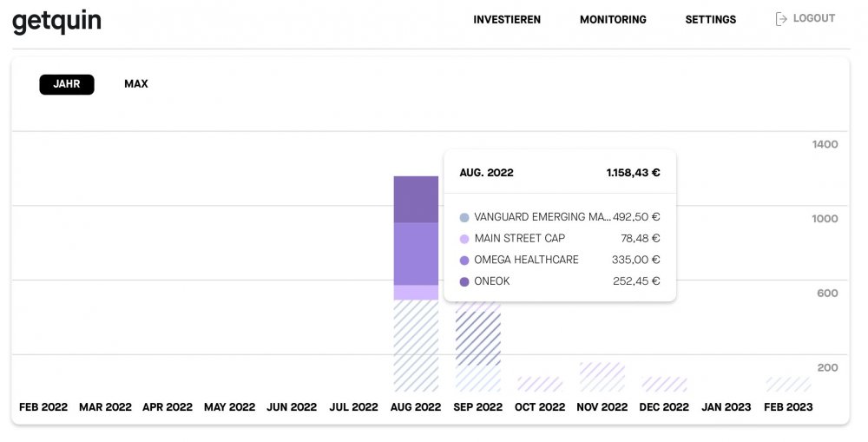
Task: Click the Vanguard Emerging Markets legend dot
Action: pos(464,217)
